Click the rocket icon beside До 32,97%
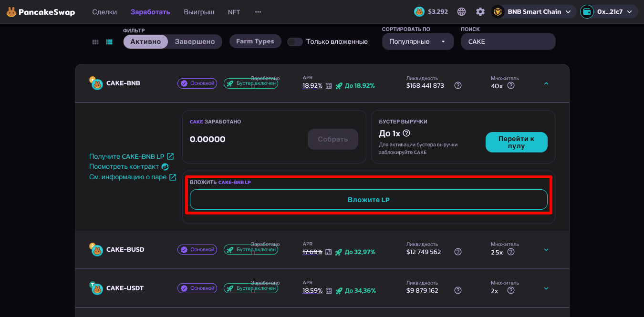The width and height of the screenshot is (644, 317). pos(339,252)
